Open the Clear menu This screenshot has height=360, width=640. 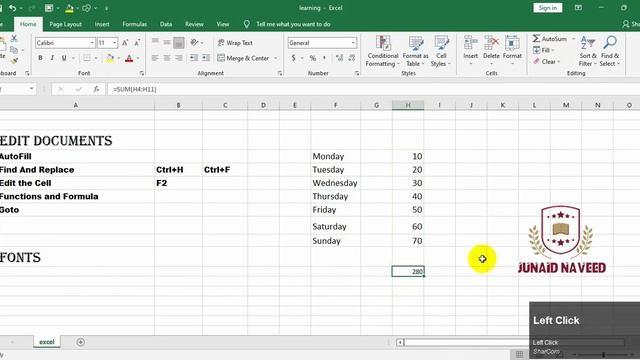coord(547,62)
